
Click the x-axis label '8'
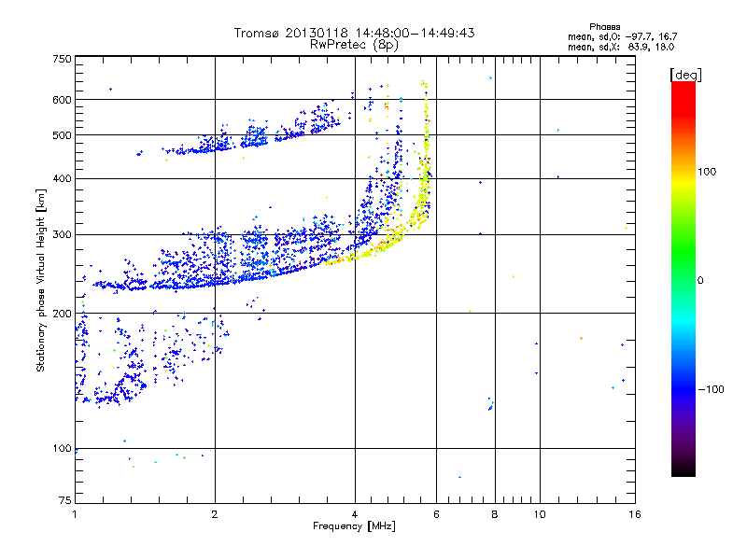tap(495, 514)
